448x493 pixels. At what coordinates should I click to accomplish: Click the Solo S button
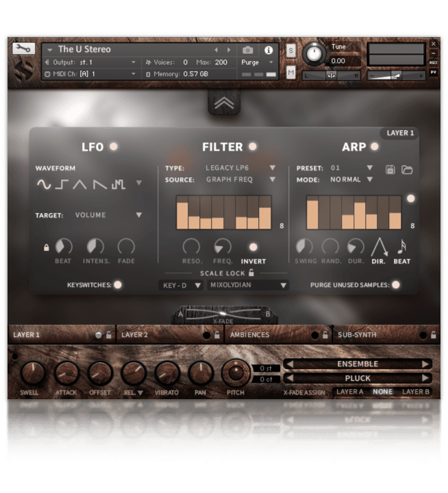point(290,51)
